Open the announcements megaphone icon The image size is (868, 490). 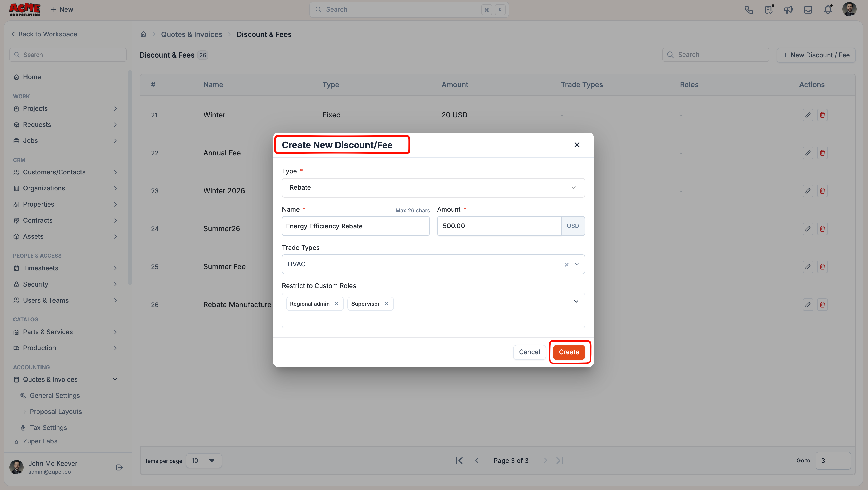pyautogui.click(x=788, y=10)
